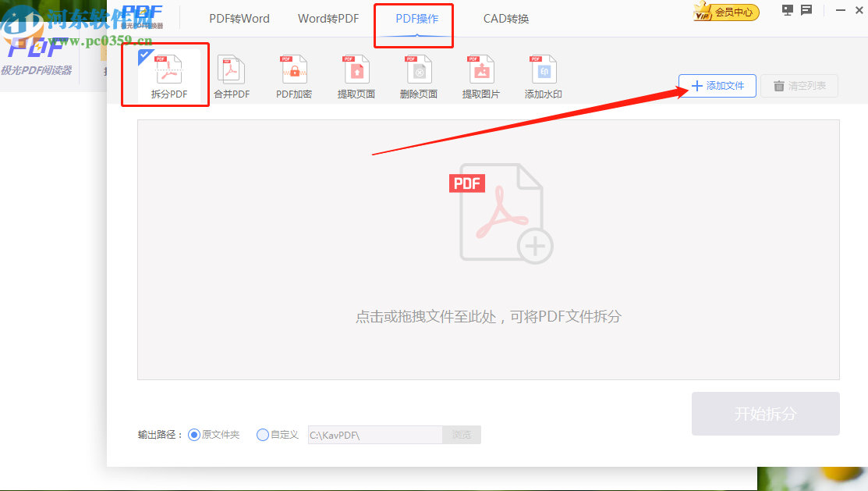Select the 提取页面 page extraction tool
The width and height of the screenshot is (868, 491).
tap(356, 74)
